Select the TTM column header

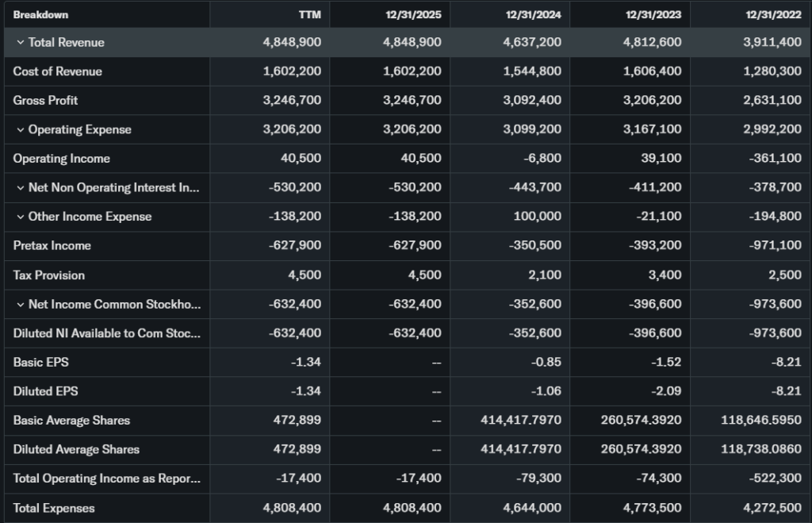309,14
